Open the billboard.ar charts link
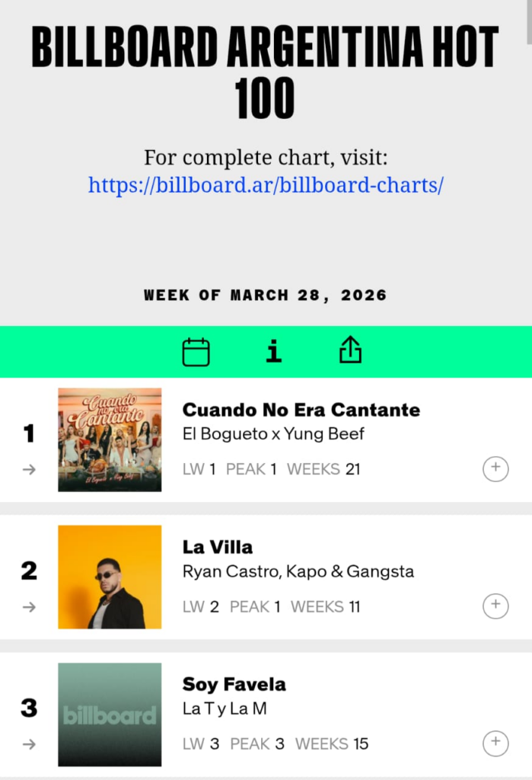 click(x=266, y=185)
